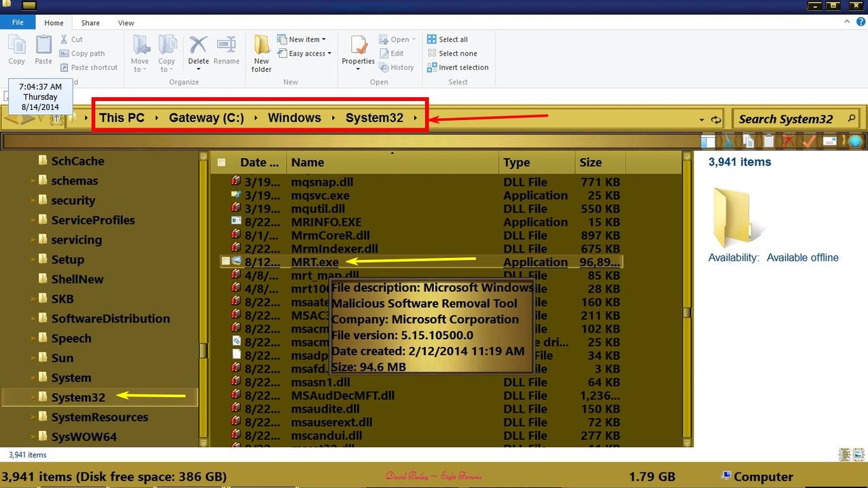The width and height of the screenshot is (868, 488).
Task: Click Select all in the ribbon
Action: coord(448,39)
